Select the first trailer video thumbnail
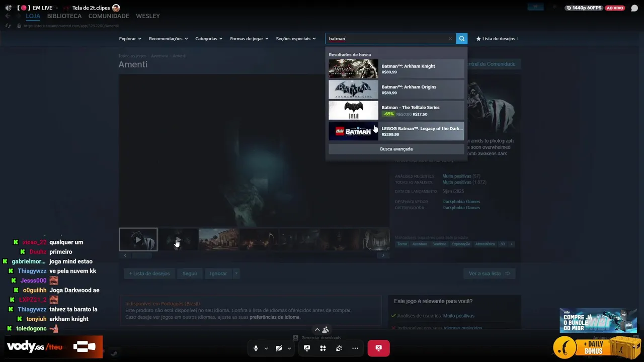The image size is (644, 362). (x=138, y=239)
